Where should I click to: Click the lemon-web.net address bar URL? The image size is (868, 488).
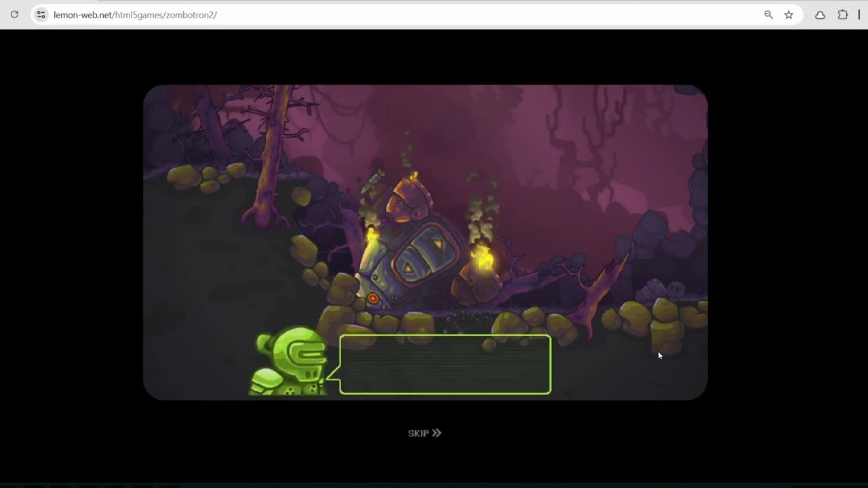click(135, 15)
